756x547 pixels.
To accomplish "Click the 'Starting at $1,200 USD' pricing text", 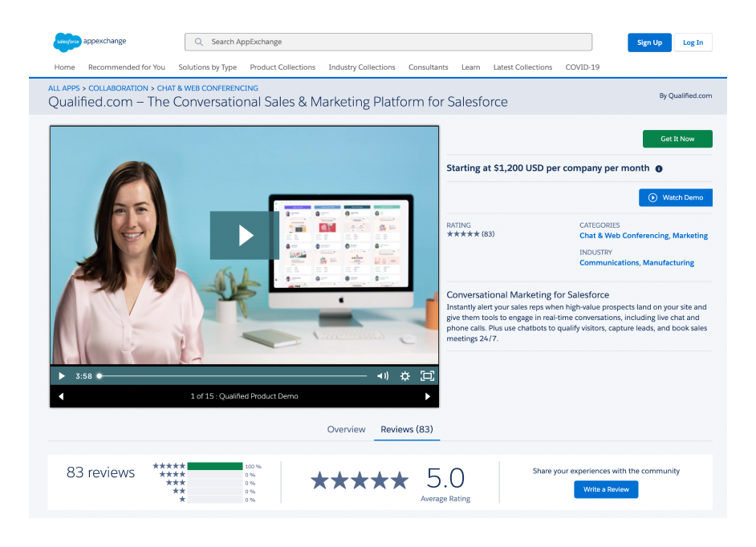I will (547, 168).
